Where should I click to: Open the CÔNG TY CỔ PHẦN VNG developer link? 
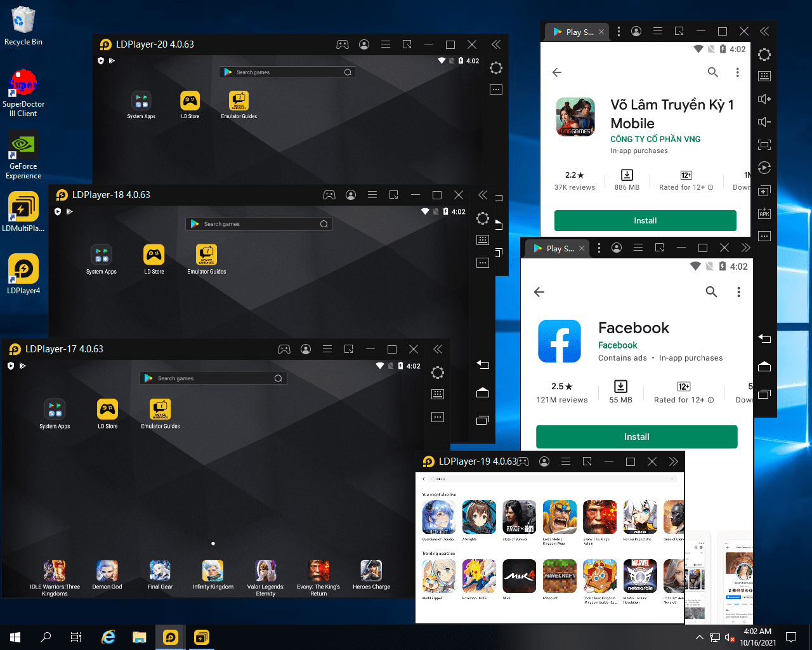tap(655, 139)
